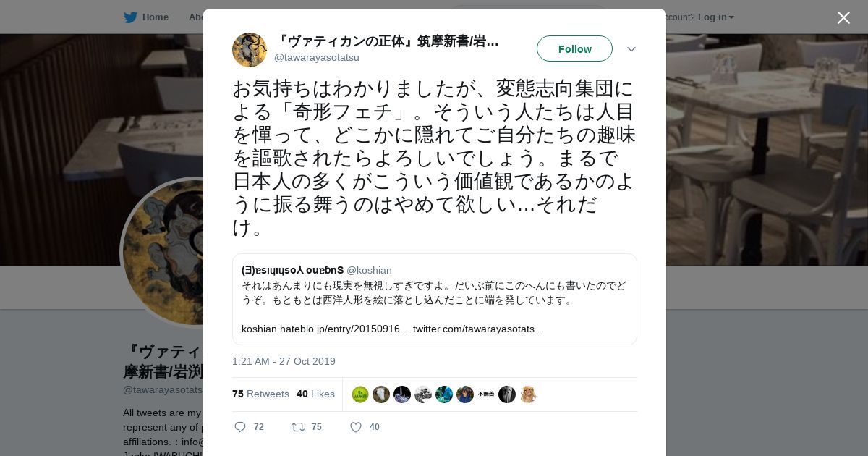
Task: Follow the @tawarayasotatsu account
Action: (x=574, y=48)
